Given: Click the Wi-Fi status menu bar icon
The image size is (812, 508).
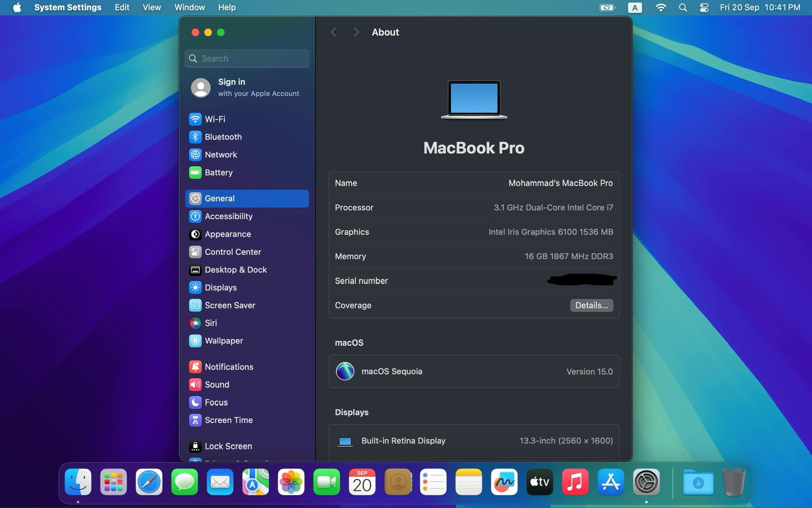Looking at the screenshot, I should click(x=661, y=7).
